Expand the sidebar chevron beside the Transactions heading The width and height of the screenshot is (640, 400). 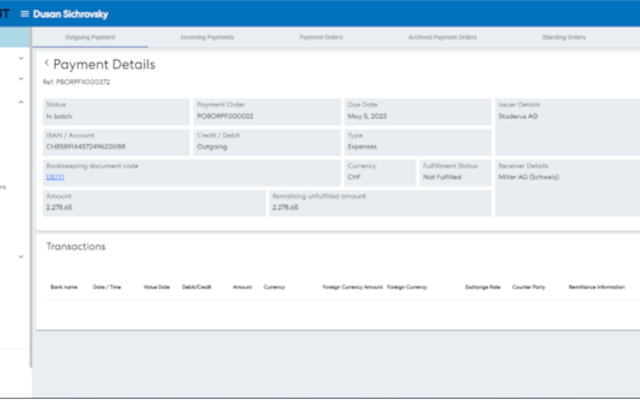pos(21,257)
